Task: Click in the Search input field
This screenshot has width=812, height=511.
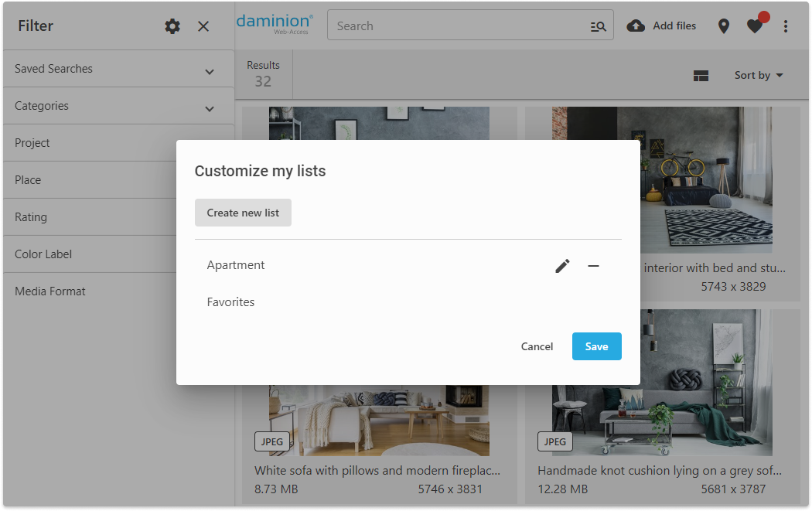Action: [x=456, y=26]
